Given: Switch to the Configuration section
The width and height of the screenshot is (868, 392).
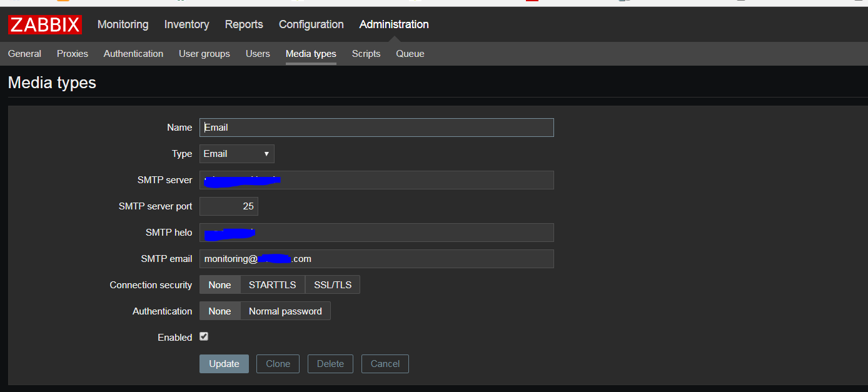Looking at the screenshot, I should point(311,24).
